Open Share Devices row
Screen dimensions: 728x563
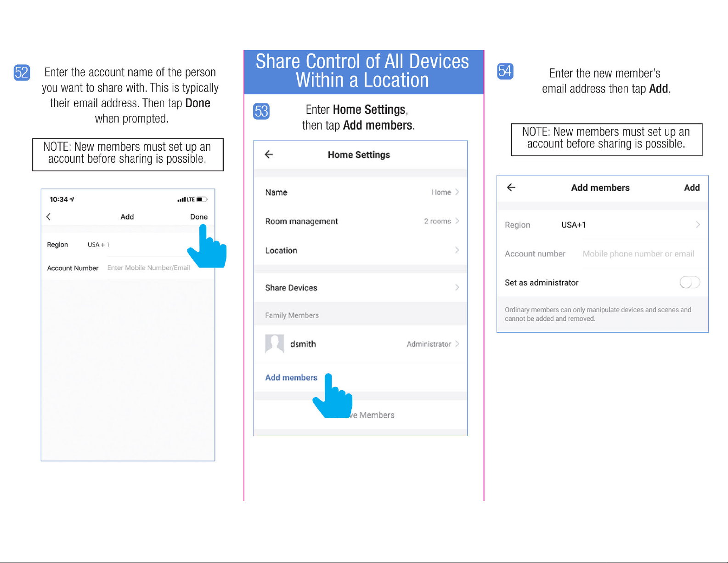tap(361, 288)
